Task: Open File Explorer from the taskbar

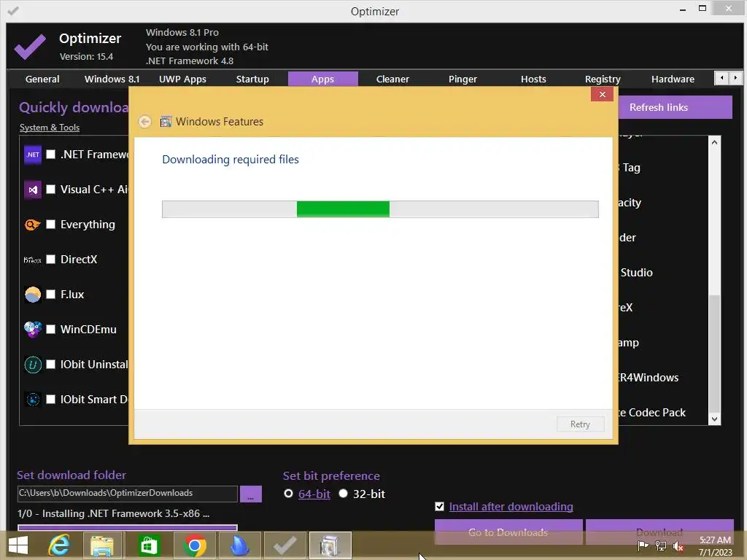Action: click(x=102, y=545)
